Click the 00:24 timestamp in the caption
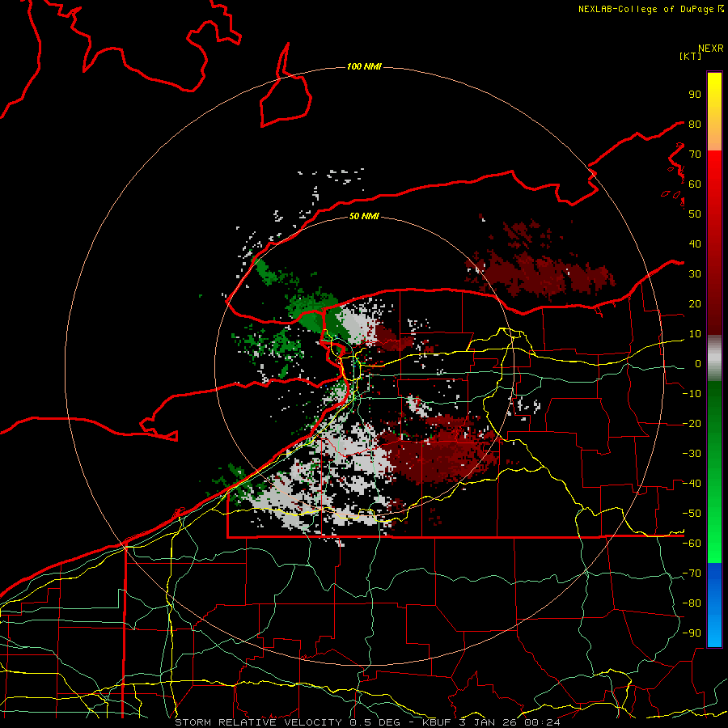This screenshot has width=728, height=728. 542,722
